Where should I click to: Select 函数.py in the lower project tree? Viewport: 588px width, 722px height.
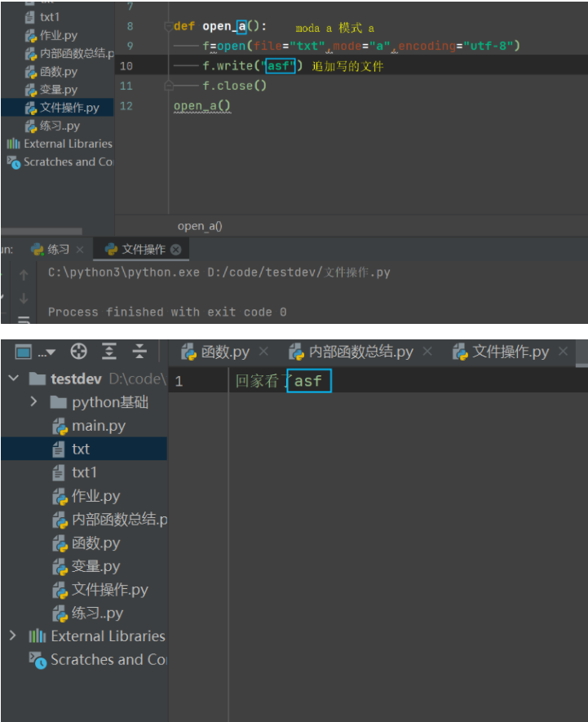[84, 543]
